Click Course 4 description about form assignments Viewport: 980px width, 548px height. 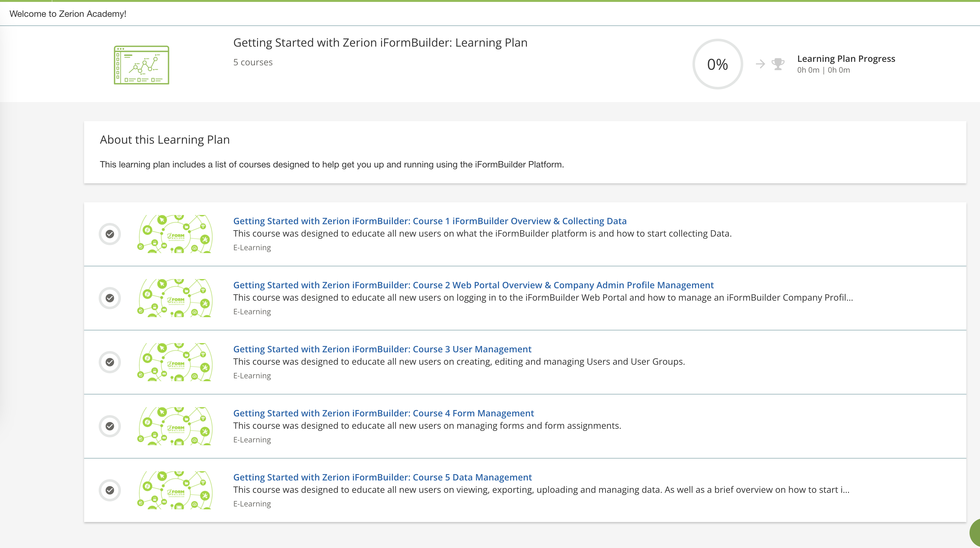tap(427, 426)
